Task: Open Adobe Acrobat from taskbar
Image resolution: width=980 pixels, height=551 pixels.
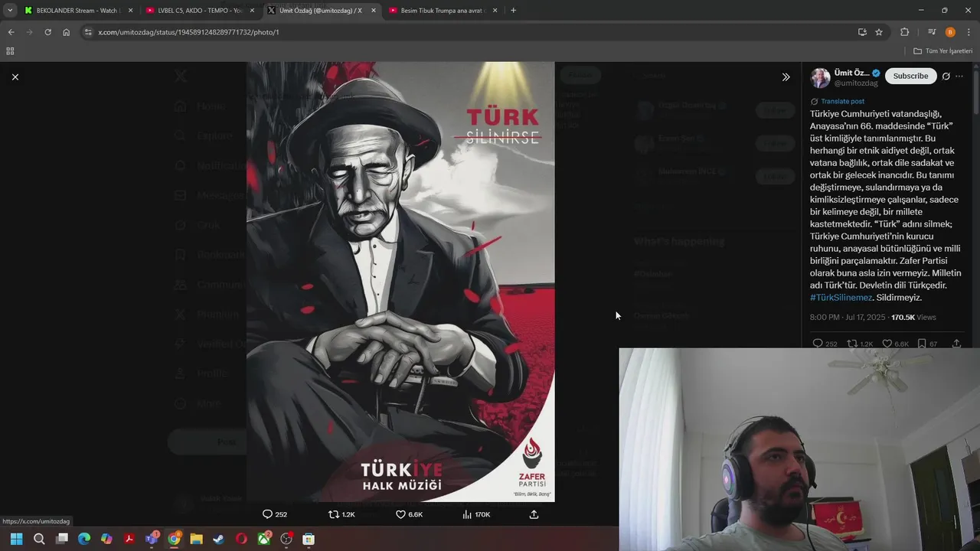Action: click(x=129, y=539)
